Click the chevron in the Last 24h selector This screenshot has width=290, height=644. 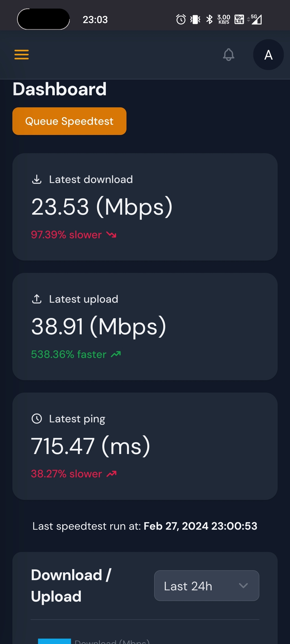pos(243,586)
